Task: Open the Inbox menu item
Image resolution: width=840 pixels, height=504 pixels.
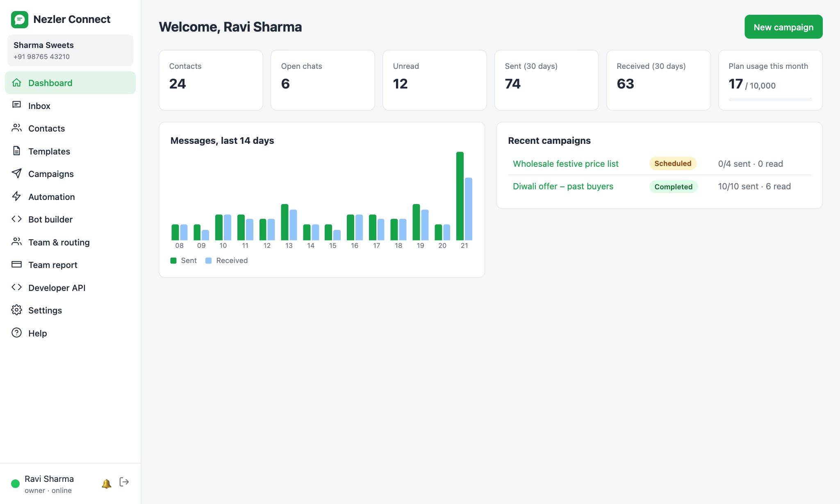Action: (70, 106)
